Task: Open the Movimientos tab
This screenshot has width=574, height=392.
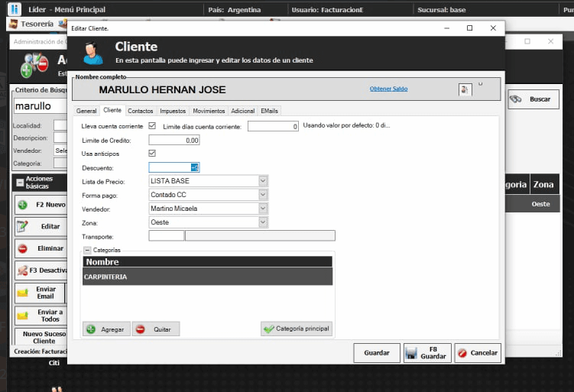Action: coord(209,111)
